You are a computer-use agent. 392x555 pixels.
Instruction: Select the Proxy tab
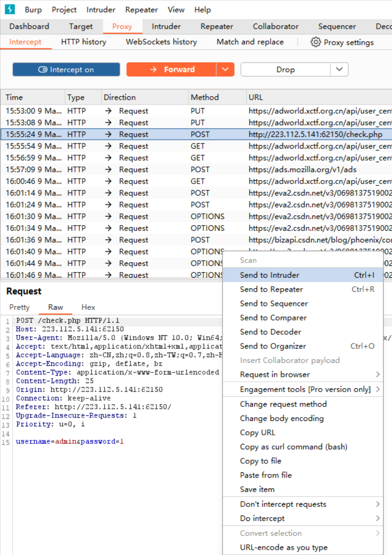point(122,26)
